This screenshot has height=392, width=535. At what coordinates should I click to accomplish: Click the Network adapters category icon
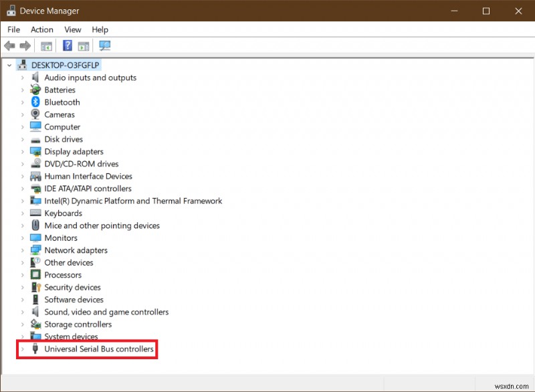[35, 250]
